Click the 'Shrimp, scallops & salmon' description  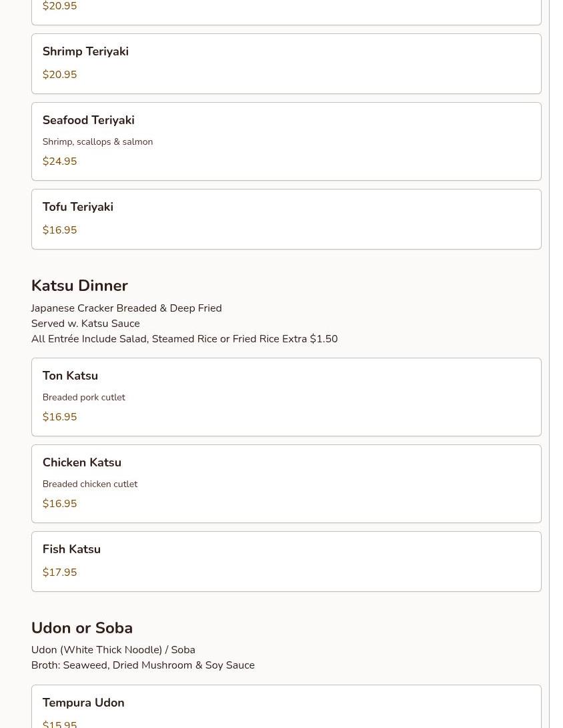tap(97, 141)
